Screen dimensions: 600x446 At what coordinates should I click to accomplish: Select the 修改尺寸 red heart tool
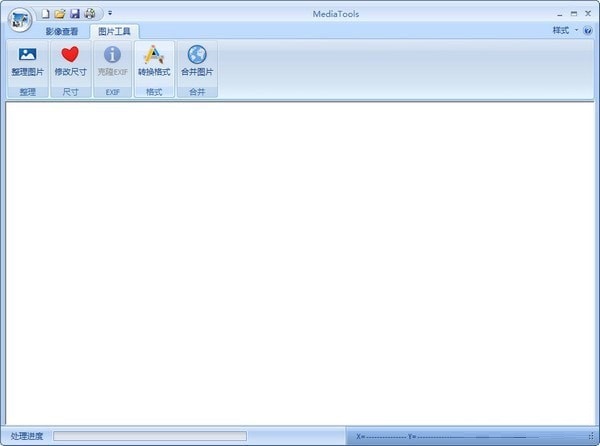pos(70,55)
